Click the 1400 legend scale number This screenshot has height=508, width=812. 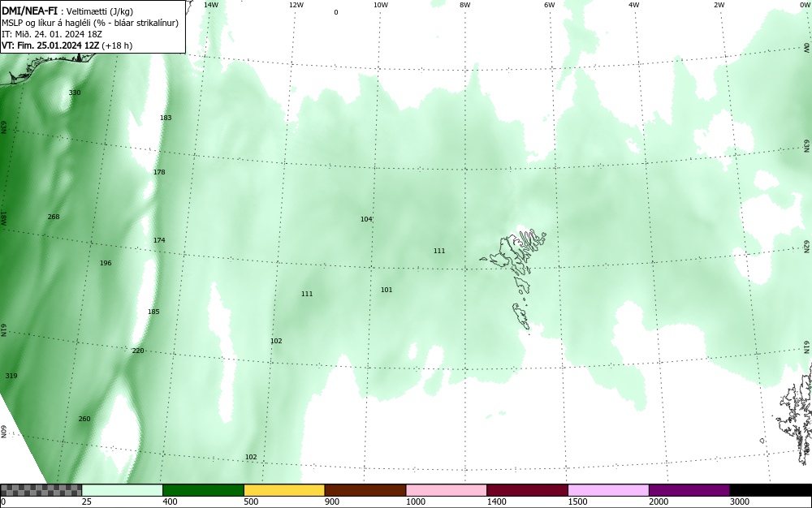[496, 502]
